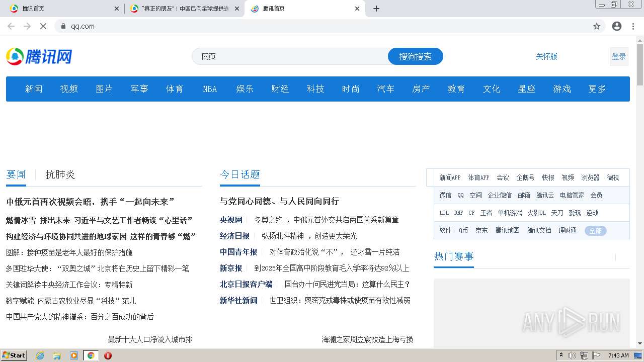The width and height of the screenshot is (644, 362).
Task: Open 视频 navigation item
Action: 69,89
